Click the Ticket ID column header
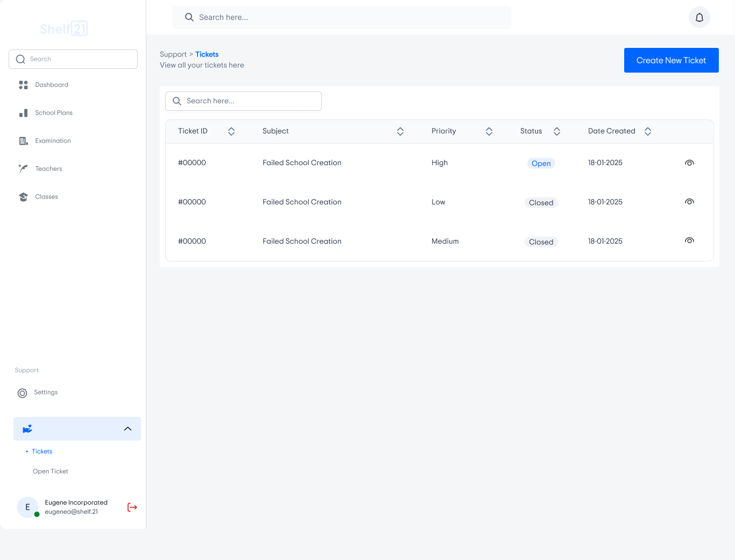 pyautogui.click(x=193, y=131)
